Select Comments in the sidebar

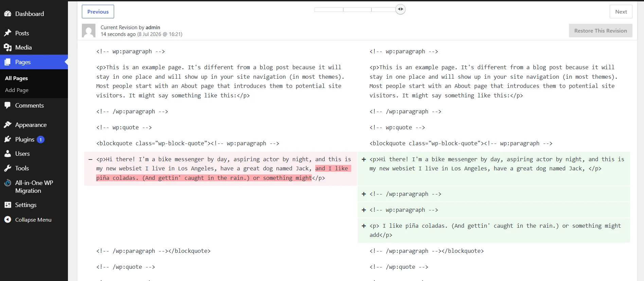[30, 106]
